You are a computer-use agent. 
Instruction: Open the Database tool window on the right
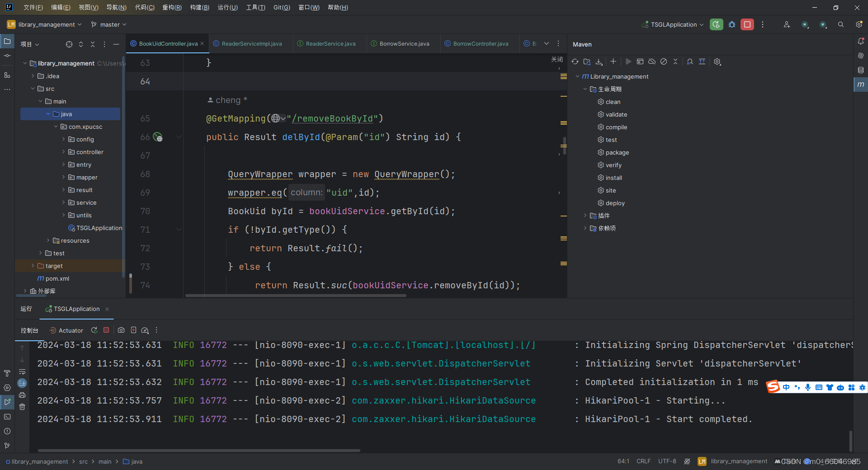click(861, 70)
